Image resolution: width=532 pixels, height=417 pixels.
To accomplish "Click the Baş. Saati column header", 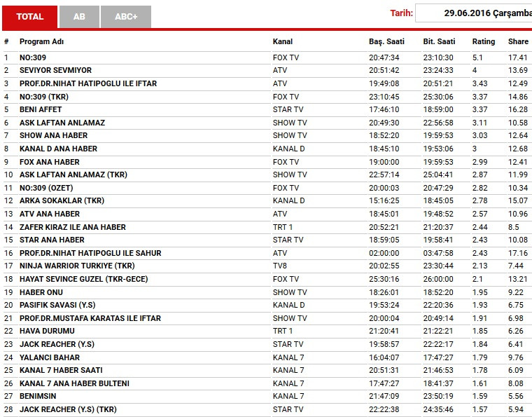I will tap(387, 42).
